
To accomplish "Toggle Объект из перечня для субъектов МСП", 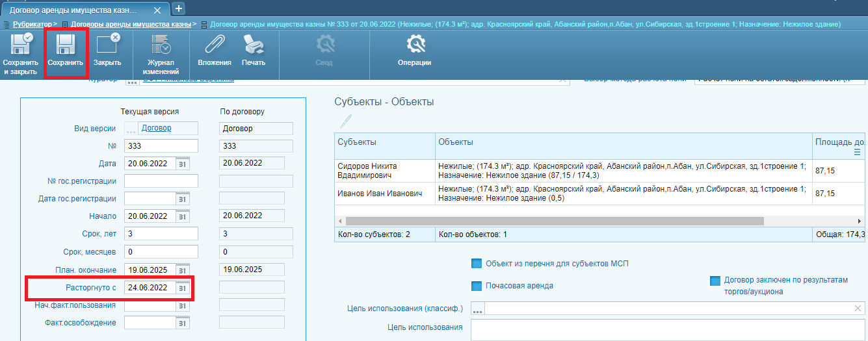I will pos(477,264).
